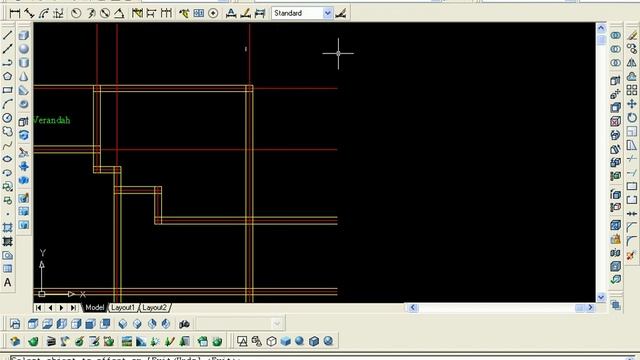Switch to the Layout2 tab

[x=154, y=308]
